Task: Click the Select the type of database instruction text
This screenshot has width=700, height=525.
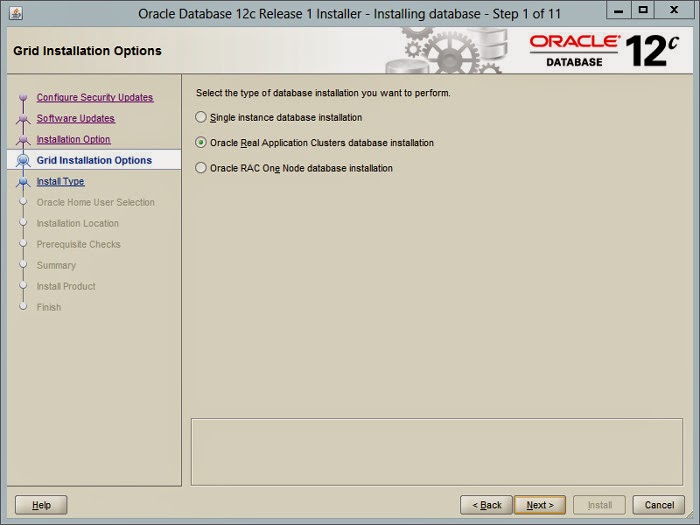Action: point(323,93)
